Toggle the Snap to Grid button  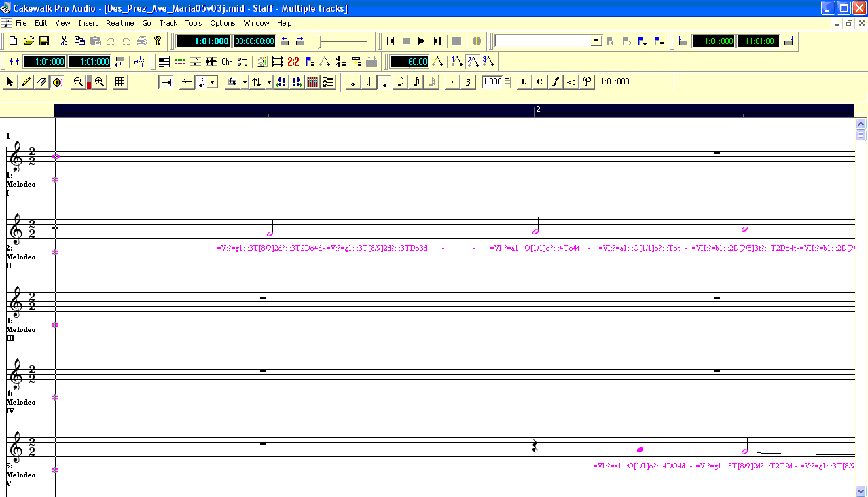(120, 82)
